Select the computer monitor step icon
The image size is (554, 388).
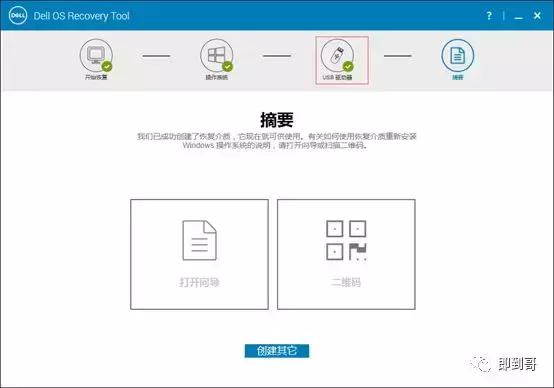(x=96, y=55)
